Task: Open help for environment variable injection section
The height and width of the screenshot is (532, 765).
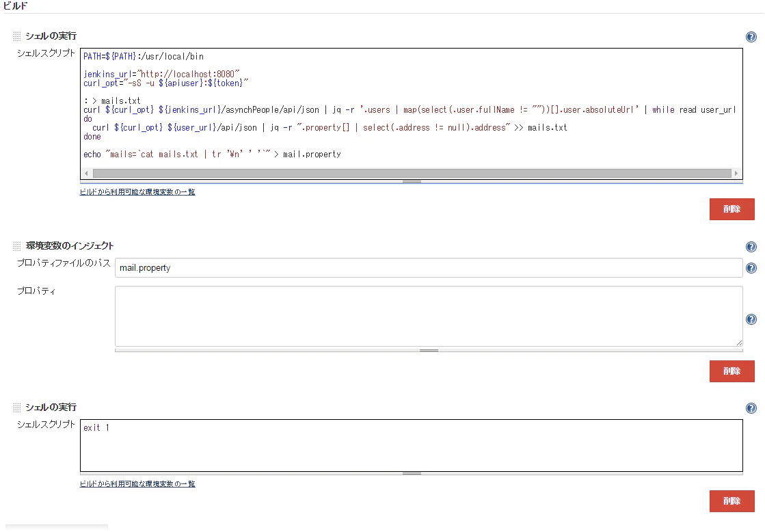Action: (x=751, y=246)
